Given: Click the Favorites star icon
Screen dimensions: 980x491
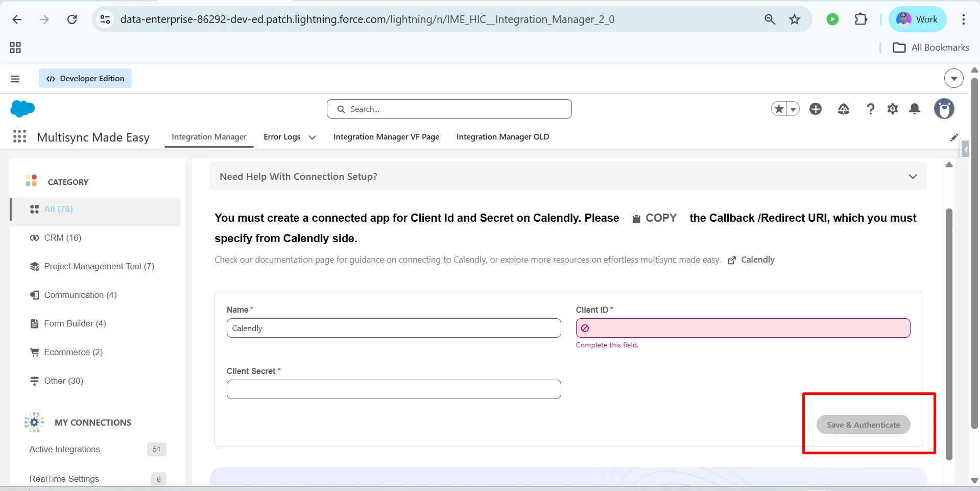Looking at the screenshot, I should tap(779, 109).
